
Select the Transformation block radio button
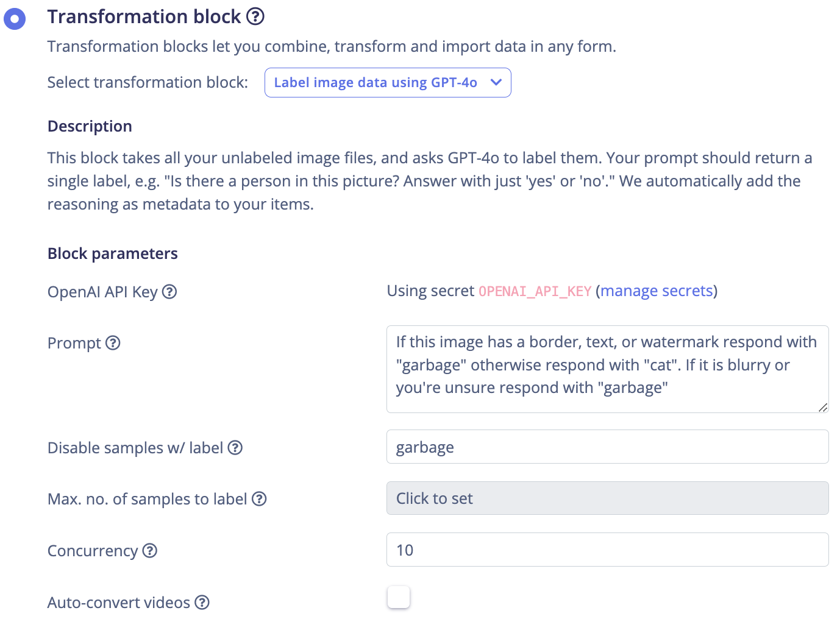15,19
